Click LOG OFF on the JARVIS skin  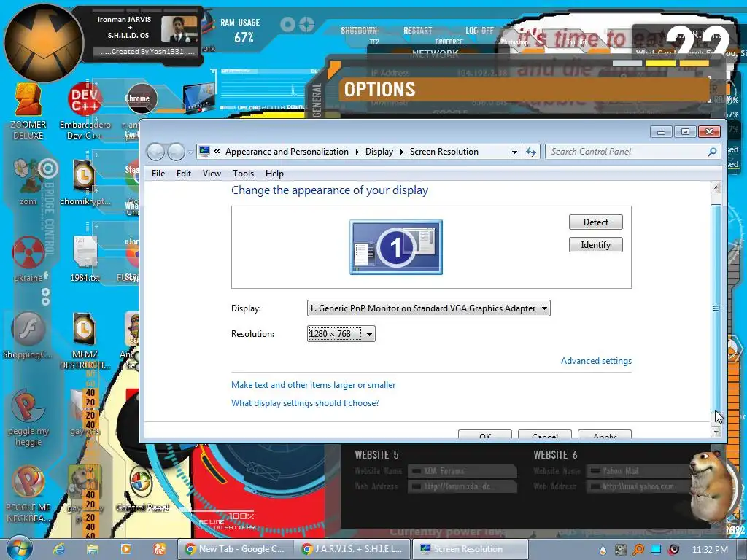479,31
